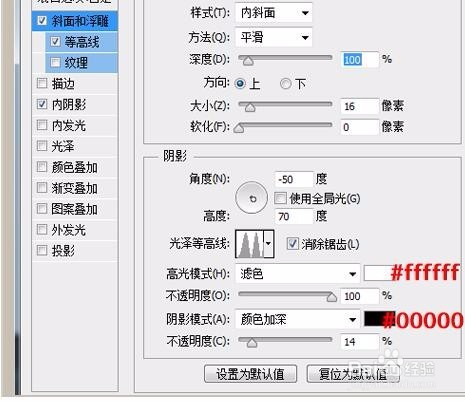Click the black shadow color swatch
The height and width of the screenshot is (402, 465).
click(x=379, y=319)
